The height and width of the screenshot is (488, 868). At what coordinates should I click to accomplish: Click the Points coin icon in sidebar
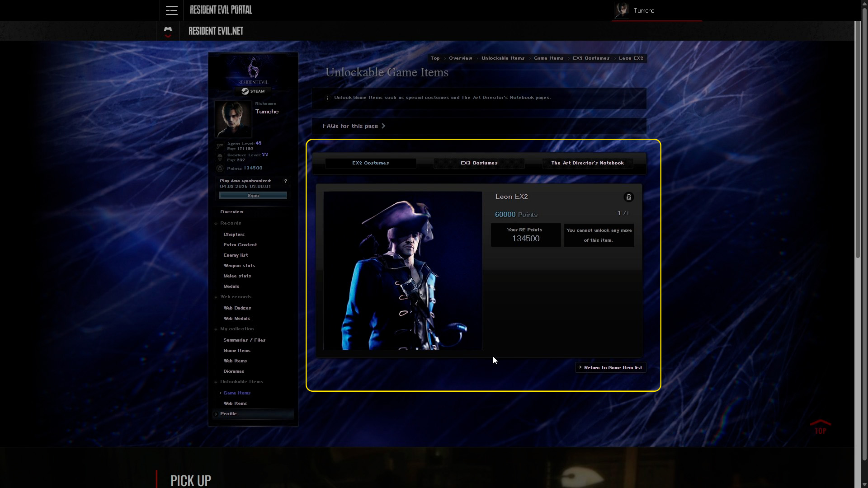[x=220, y=168]
